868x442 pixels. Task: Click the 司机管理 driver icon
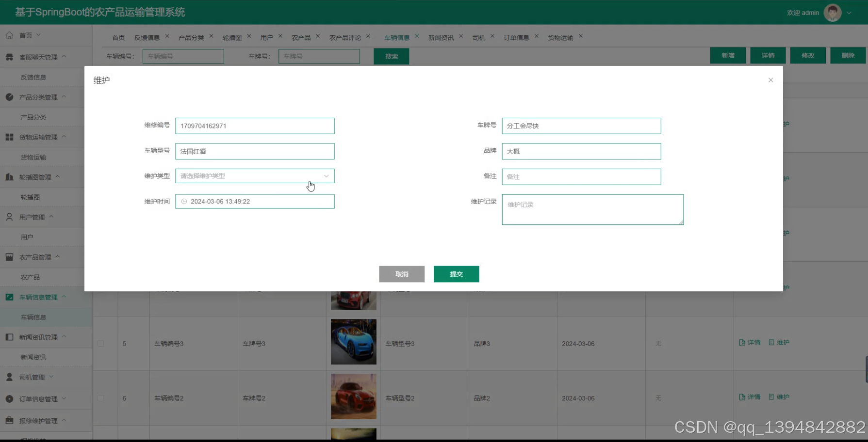point(9,377)
